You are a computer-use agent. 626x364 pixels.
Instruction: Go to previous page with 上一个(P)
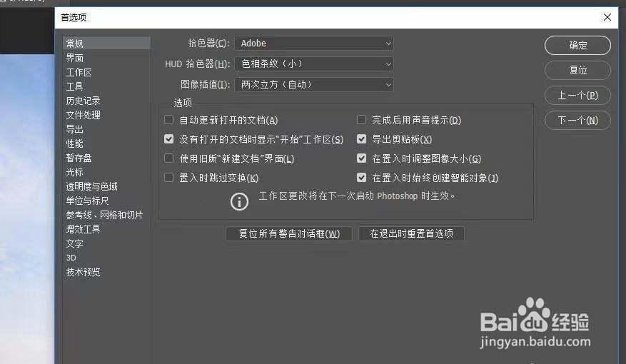(577, 96)
